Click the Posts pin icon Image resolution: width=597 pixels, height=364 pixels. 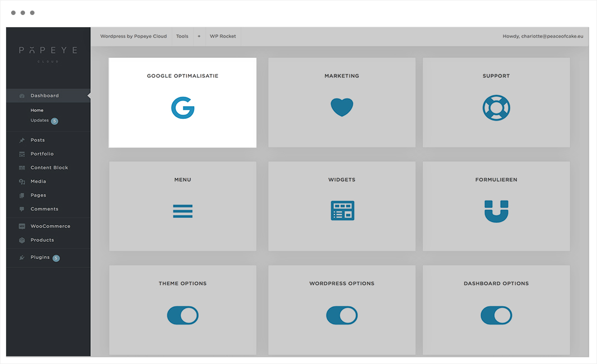22,141
